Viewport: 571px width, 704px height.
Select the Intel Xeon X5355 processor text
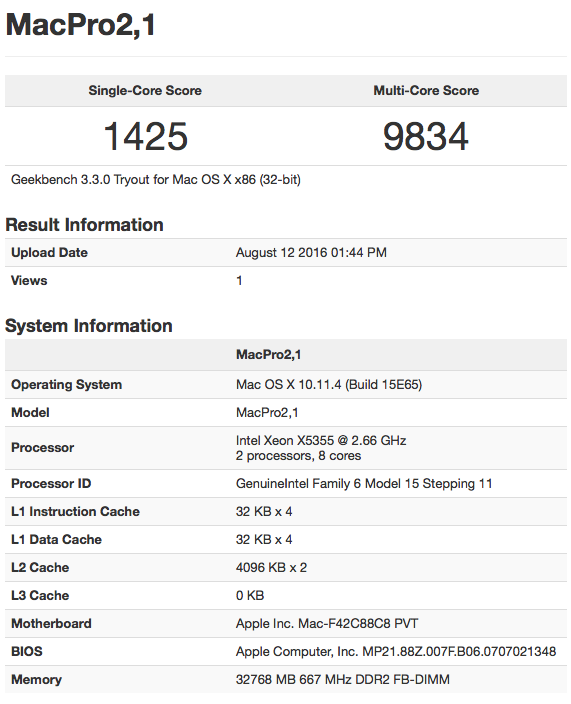pyautogui.click(x=321, y=440)
